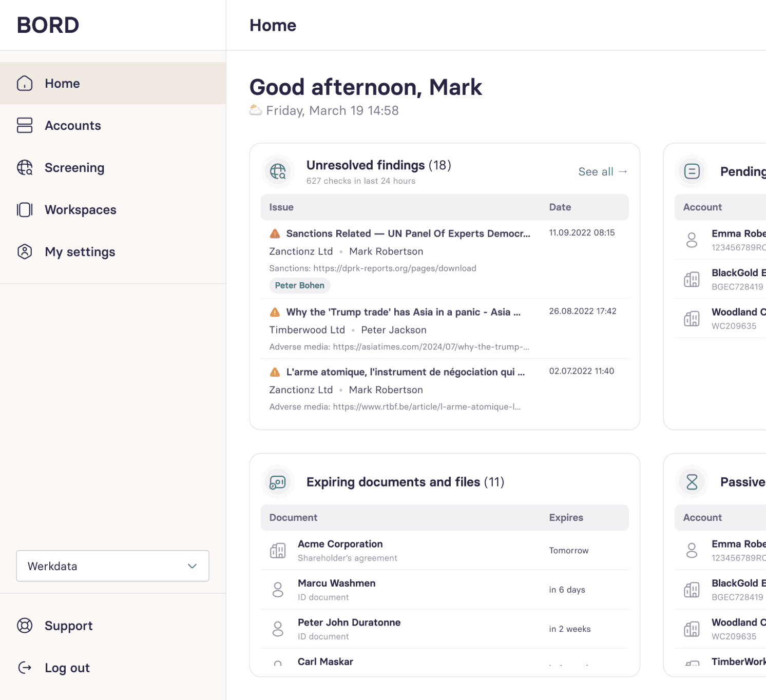This screenshot has width=766, height=700.
Task: Click the Home house icon in sidebar
Action: (25, 83)
